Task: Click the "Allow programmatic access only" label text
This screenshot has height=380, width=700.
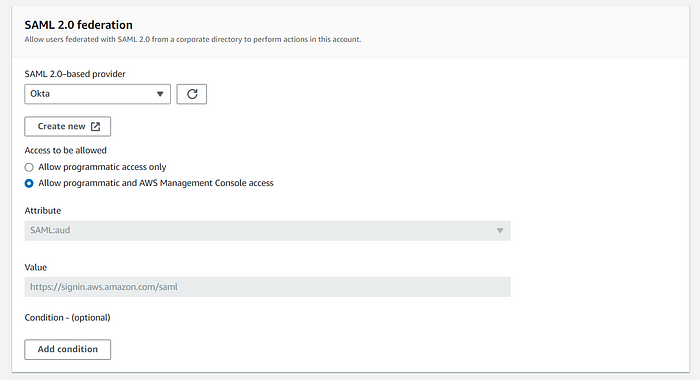Action: [102, 167]
